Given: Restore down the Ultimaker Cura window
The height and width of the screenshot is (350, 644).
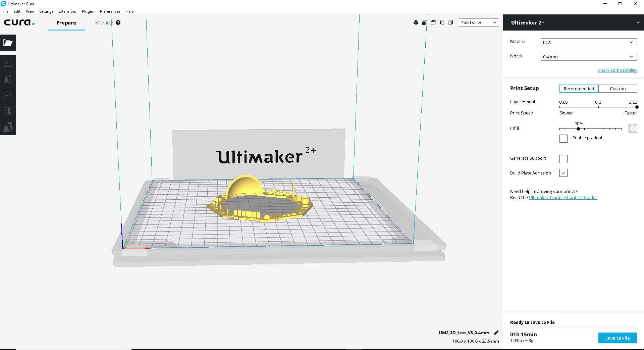Looking at the screenshot, I should click(620, 4).
